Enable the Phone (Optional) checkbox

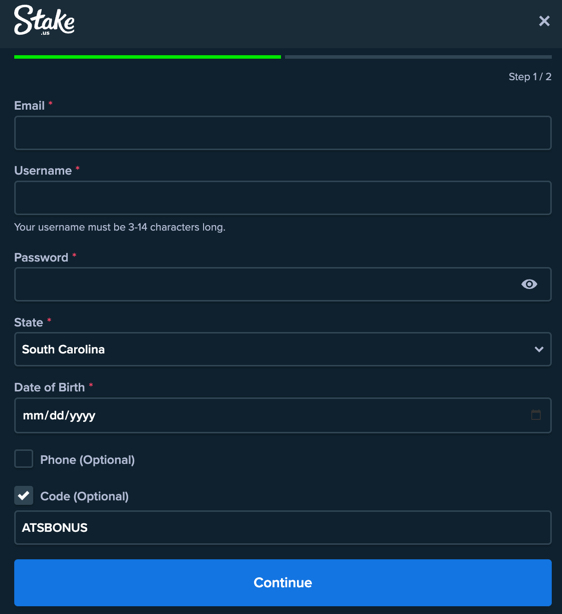pos(23,459)
